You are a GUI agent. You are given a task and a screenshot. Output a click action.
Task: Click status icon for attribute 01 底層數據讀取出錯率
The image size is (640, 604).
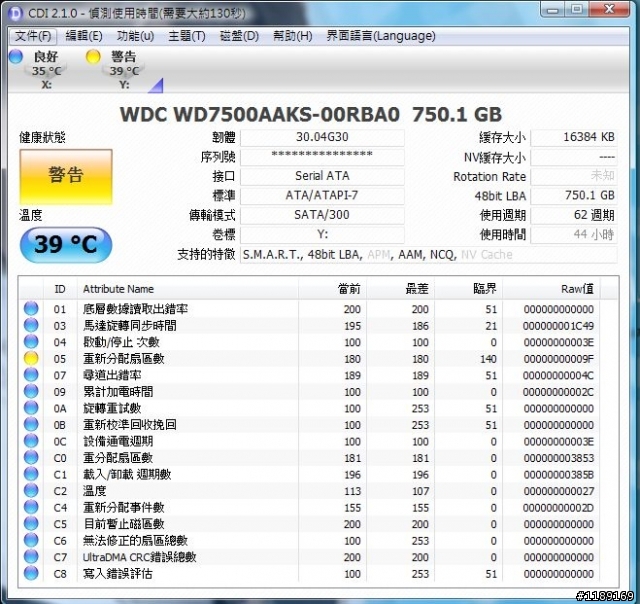(x=31, y=309)
